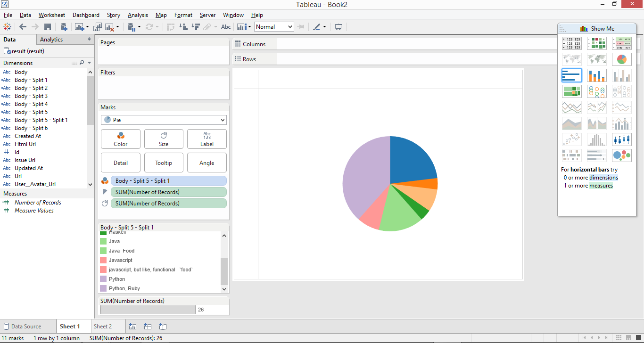Pick horizontal bars in Show Me
The image size is (644, 343).
(x=572, y=75)
